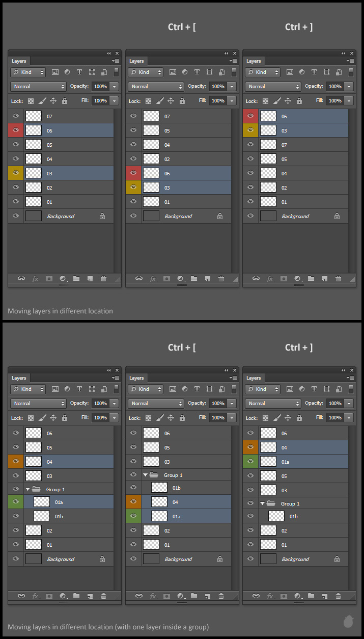The height and width of the screenshot is (639, 364).
Task: Select layer 01b in the bottom-left panel
Action: click(x=59, y=517)
